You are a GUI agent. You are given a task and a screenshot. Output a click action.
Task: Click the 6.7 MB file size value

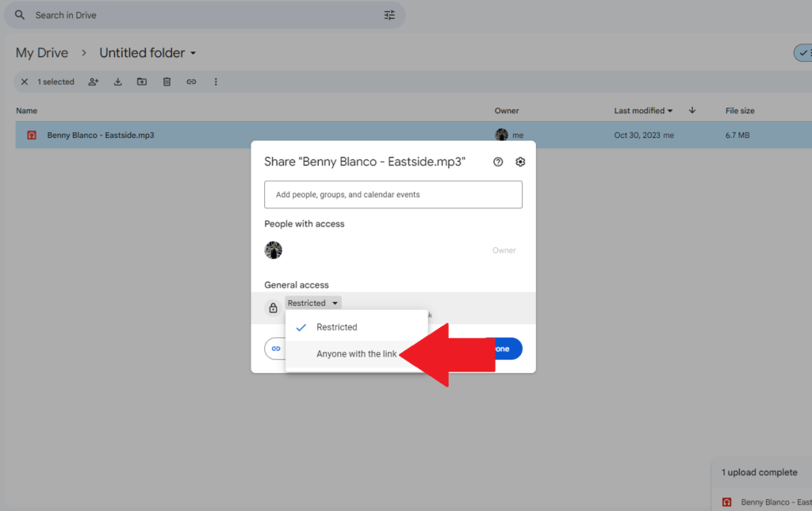tap(737, 135)
